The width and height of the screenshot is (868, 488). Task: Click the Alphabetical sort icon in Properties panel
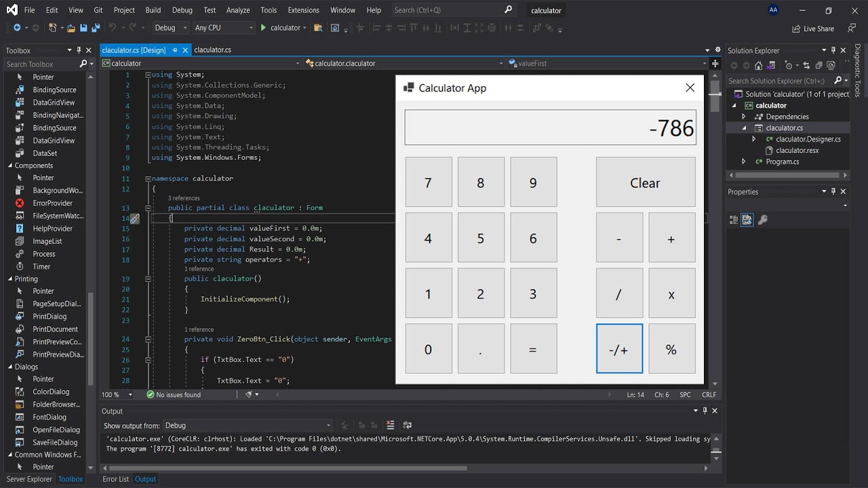(x=747, y=220)
